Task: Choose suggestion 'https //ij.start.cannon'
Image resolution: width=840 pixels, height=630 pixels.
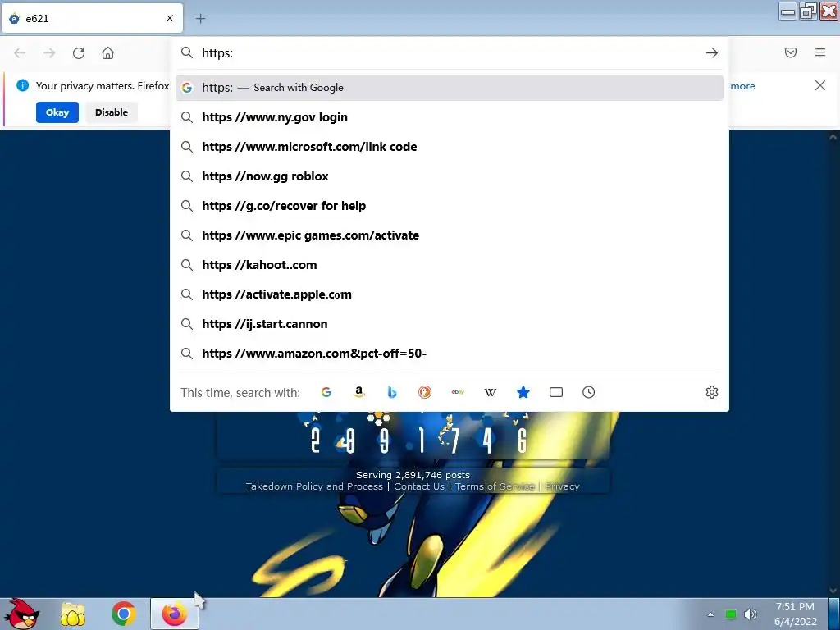Action: [450, 324]
